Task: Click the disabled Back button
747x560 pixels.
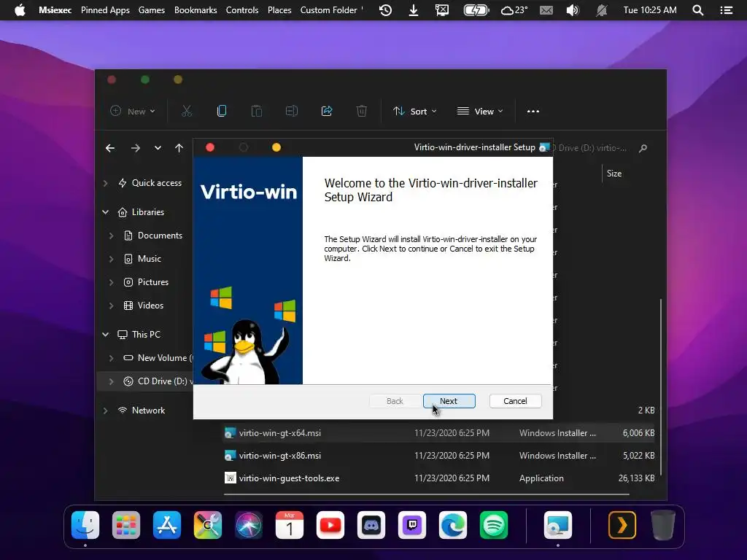Action: [x=395, y=401]
